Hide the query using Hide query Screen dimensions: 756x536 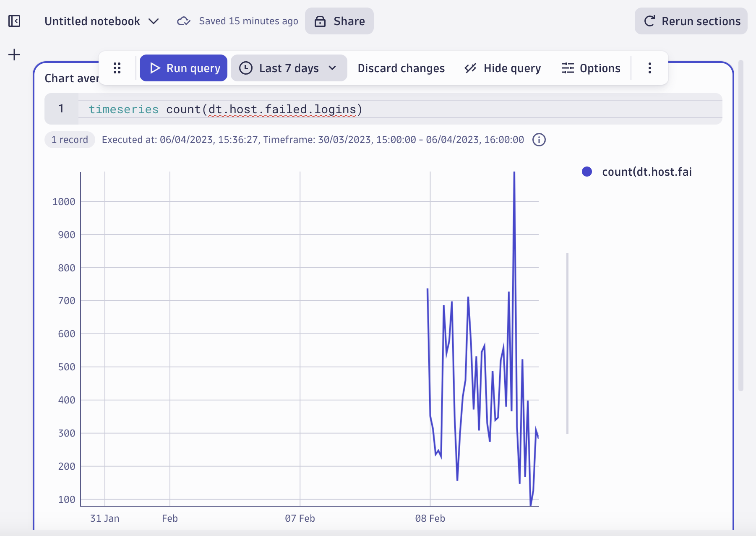coord(503,68)
